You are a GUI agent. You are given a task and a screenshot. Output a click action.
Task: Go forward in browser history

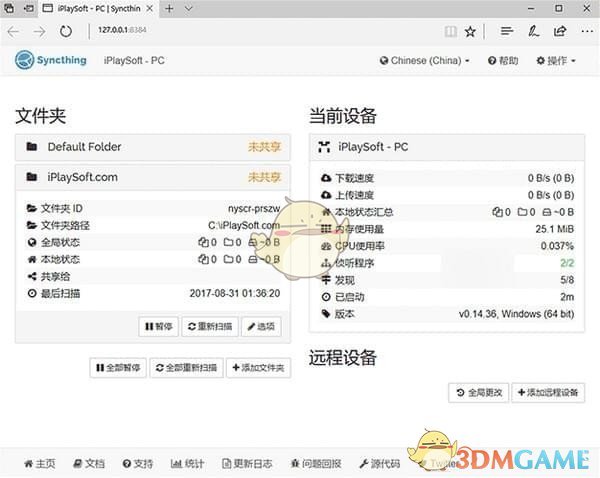(x=39, y=31)
